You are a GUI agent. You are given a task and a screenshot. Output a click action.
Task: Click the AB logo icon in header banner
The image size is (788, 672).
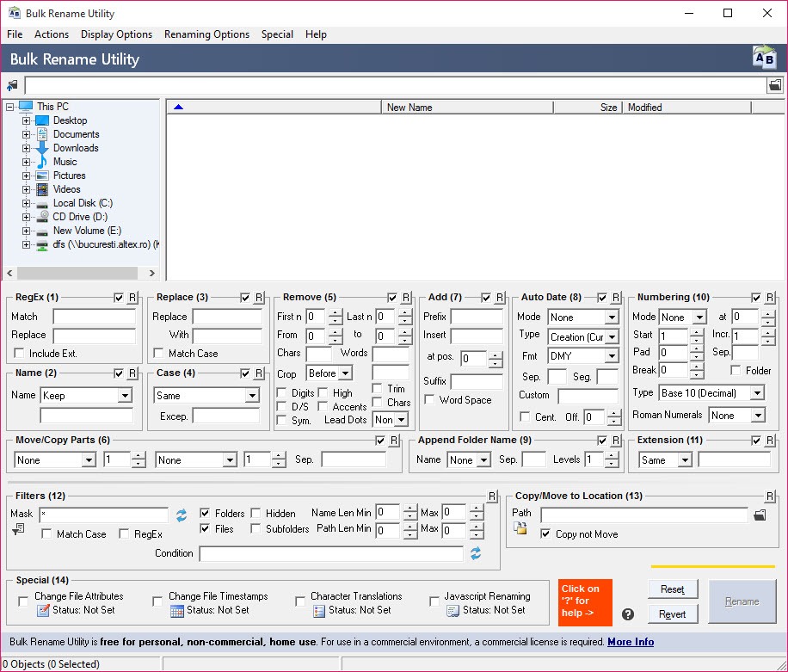[x=765, y=58]
